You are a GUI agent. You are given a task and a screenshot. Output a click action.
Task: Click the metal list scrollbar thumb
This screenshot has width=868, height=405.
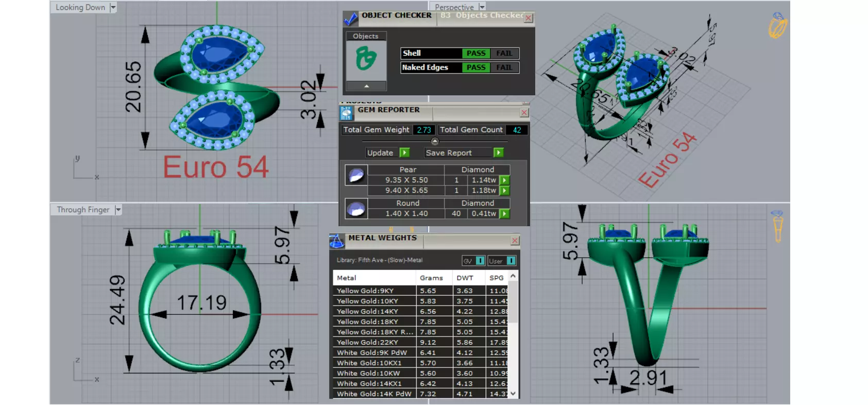pyautogui.click(x=513, y=302)
